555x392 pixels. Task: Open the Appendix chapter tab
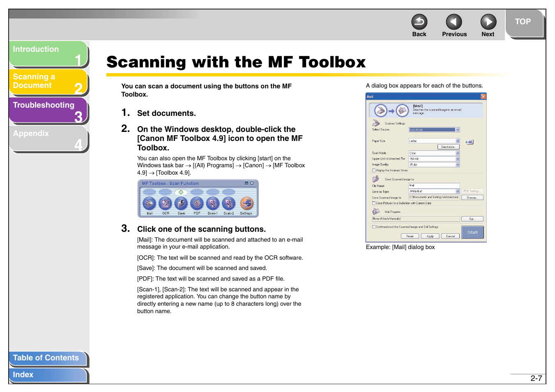click(48, 139)
